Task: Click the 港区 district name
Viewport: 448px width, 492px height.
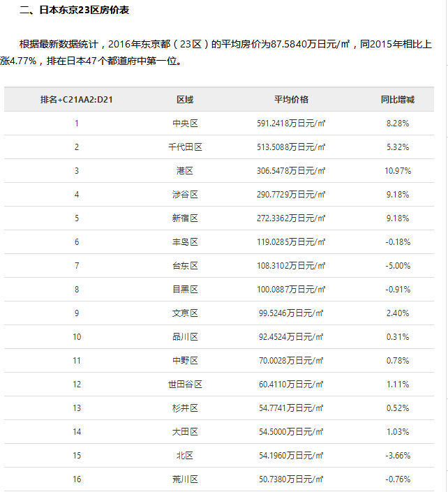Action: pyautogui.click(x=185, y=171)
